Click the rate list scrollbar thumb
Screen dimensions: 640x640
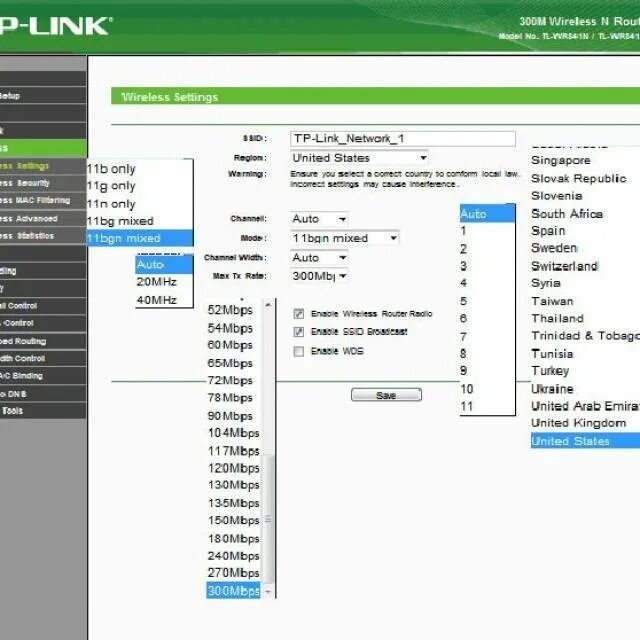pos(268,520)
